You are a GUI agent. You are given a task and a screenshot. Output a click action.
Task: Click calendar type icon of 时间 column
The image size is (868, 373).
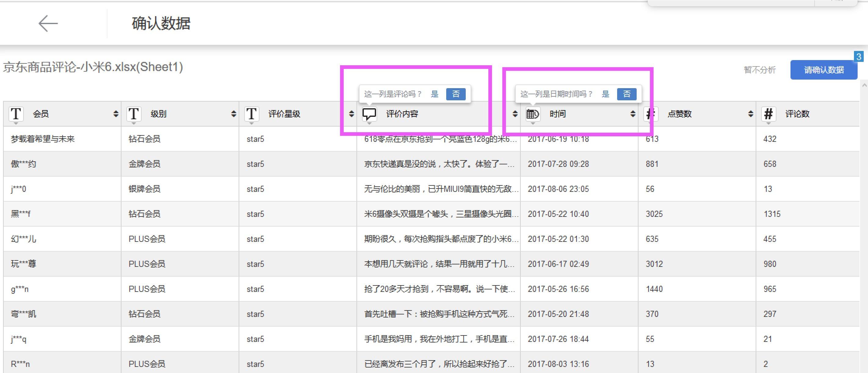pyautogui.click(x=533, y=114)
